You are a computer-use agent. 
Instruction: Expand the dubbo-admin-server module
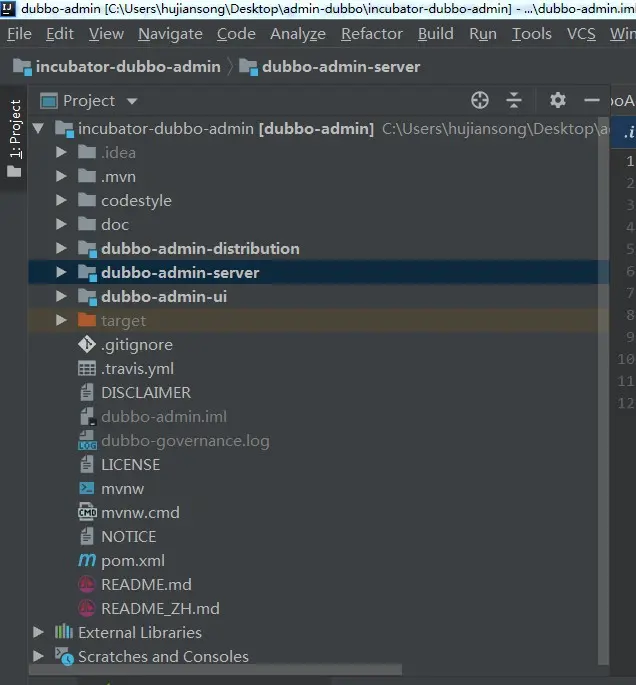(x=61, y=272)
